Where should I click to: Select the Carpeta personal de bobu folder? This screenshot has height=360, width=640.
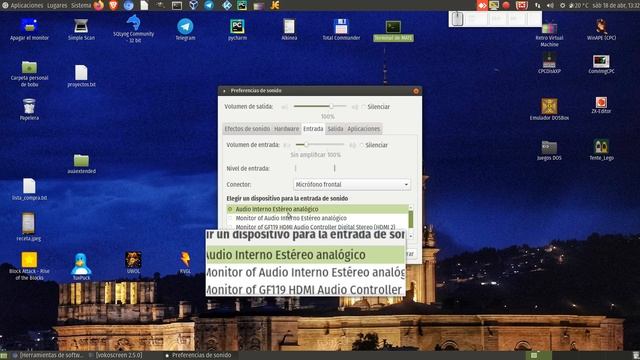[x=29, y=74]
